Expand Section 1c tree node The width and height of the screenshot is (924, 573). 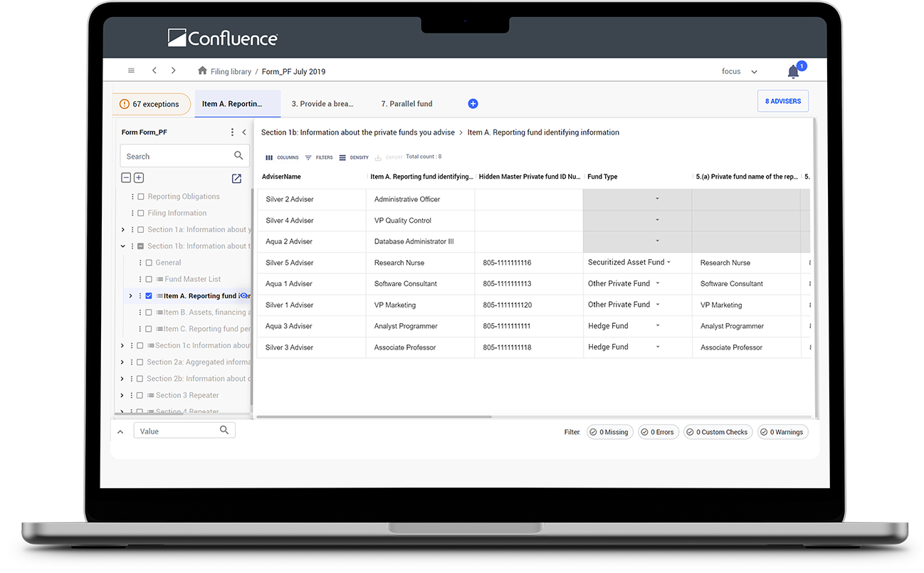(x=122, y=345)
